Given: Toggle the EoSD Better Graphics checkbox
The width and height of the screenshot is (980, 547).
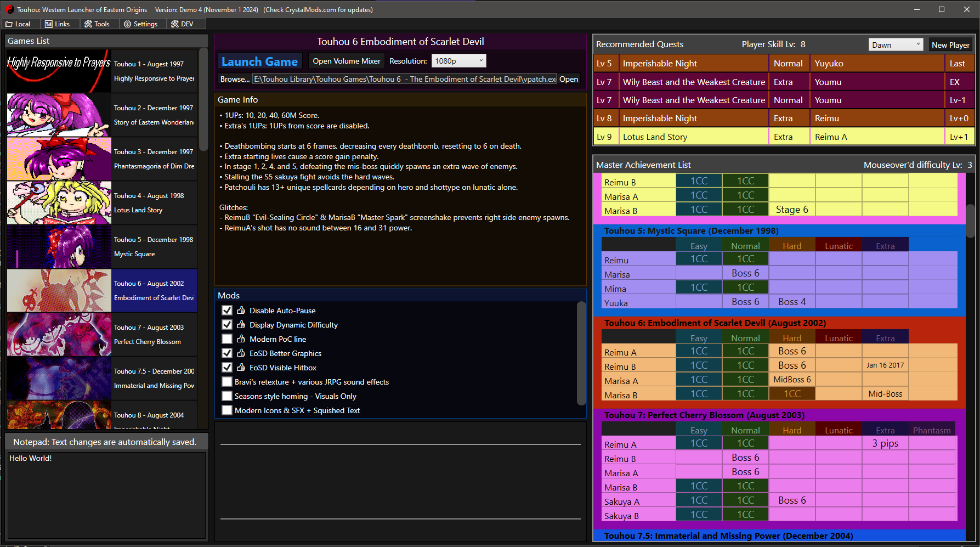Looking at the screenshot, I should click(x=227, y=353).
